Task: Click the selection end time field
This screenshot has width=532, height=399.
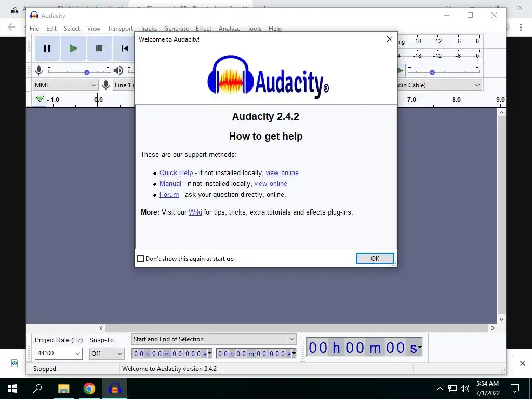Action: pyautogui.click(x=256, y=353)
